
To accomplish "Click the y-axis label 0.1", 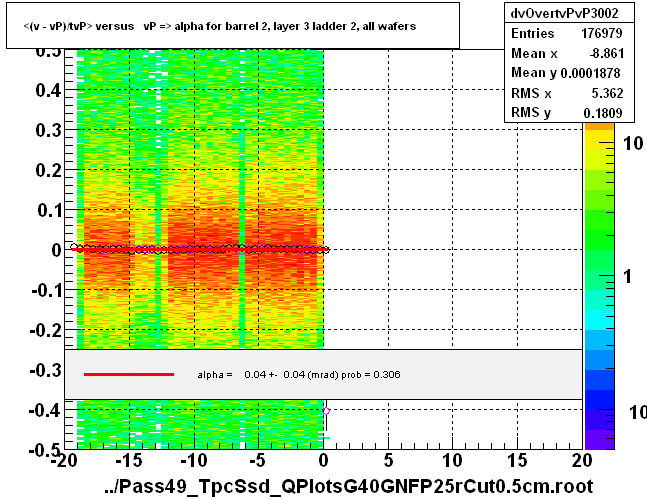I will pos(49,210).
